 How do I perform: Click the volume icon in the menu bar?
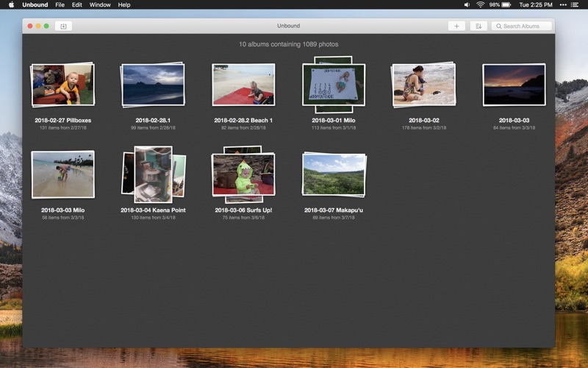click(x=467, y=4)
